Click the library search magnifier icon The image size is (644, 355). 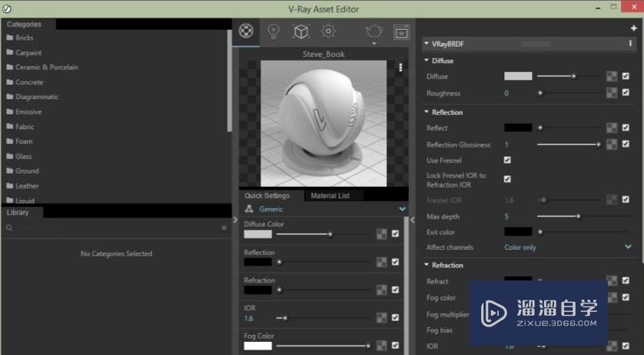[x=9, y=227]
